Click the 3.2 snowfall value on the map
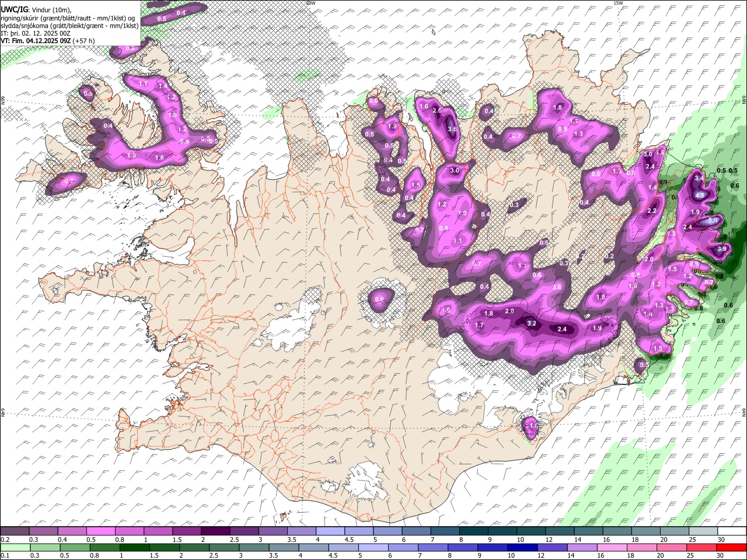 pyautogui.click(x=531, y=323)
